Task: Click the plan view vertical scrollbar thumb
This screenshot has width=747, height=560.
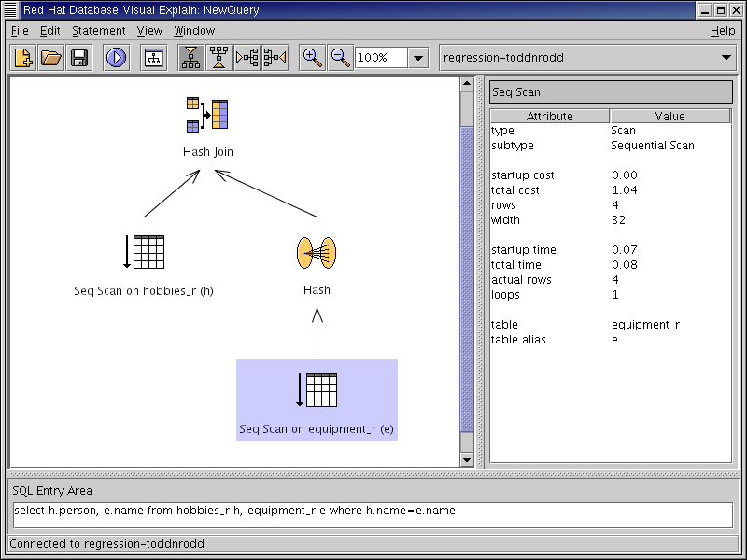Action: click(x=467, y=279)
